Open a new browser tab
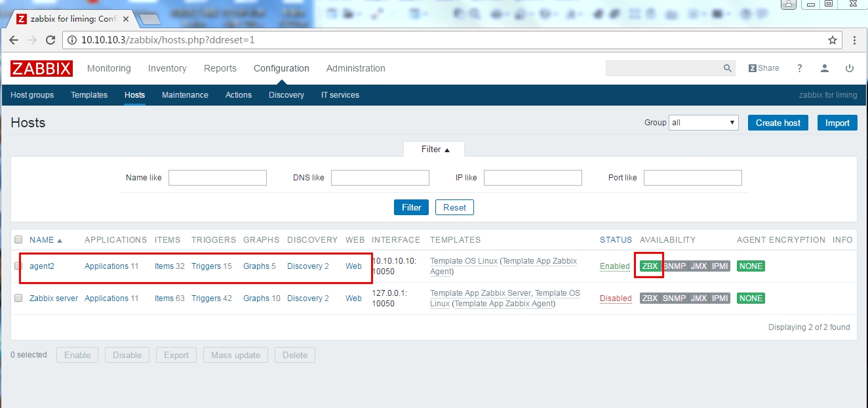The image size is (868, 408). coord(150,19)
